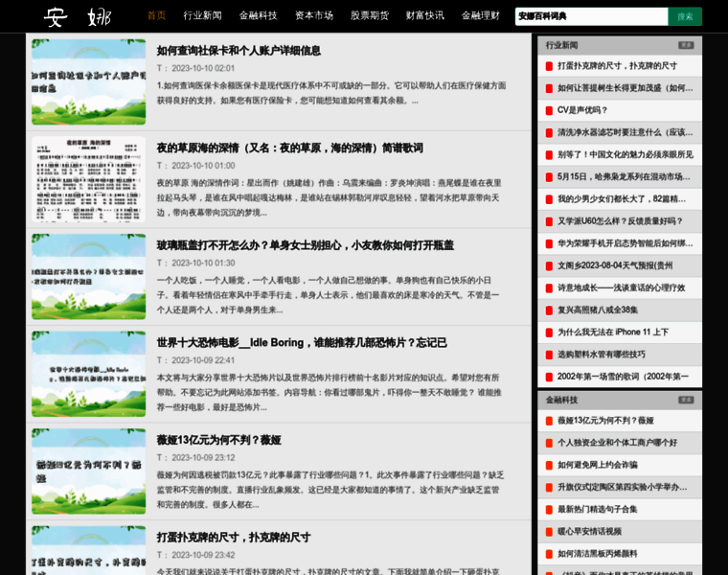728x575 pixels.
Task: Click the 安娜 site logo
Action: pos(78,17)
